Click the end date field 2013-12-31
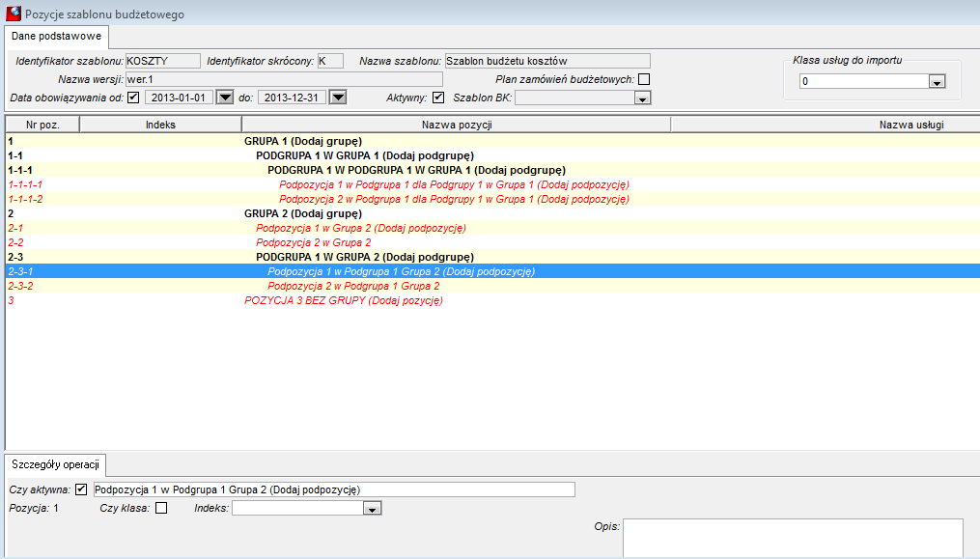 click(292, 98)
